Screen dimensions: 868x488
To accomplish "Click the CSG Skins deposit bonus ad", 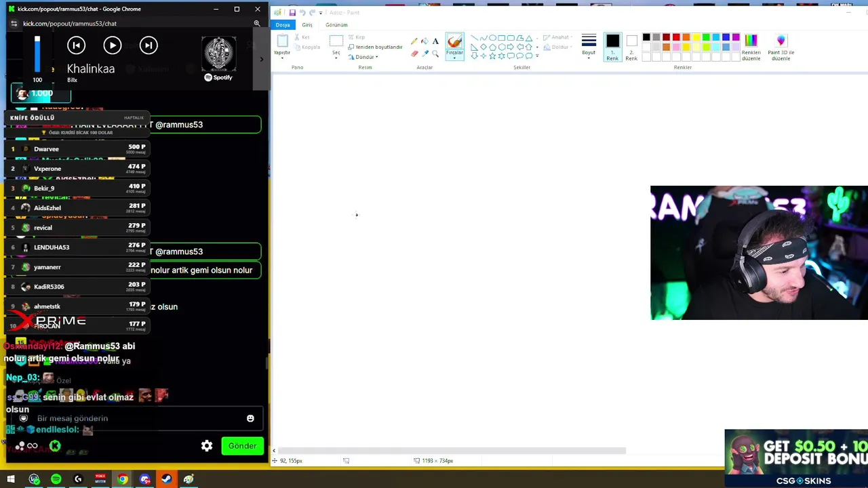I will tap(796, 458).
